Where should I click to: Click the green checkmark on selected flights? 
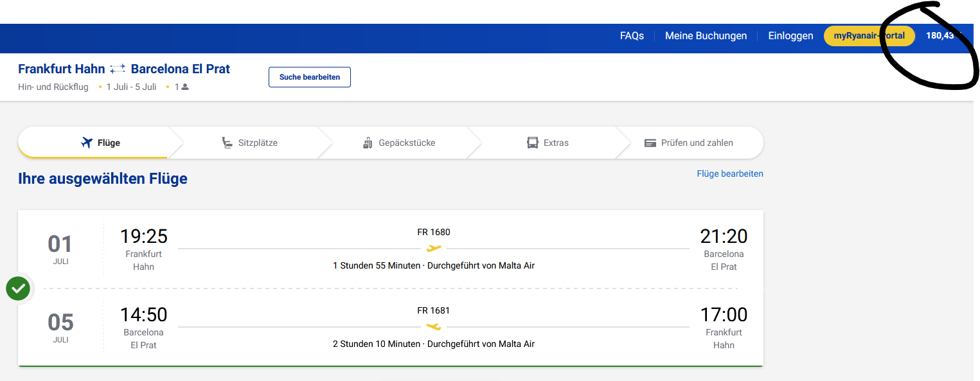click(18, 288)
